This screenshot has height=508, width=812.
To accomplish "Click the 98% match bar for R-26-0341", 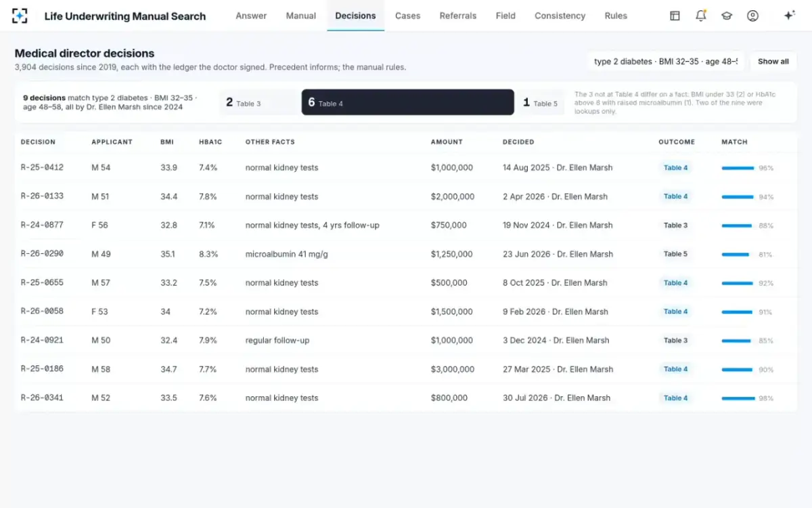I will pos(738,398).
